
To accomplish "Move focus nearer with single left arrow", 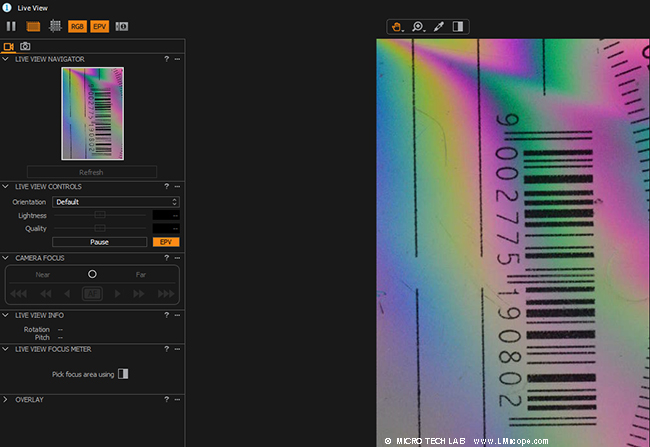I will 67,294.
